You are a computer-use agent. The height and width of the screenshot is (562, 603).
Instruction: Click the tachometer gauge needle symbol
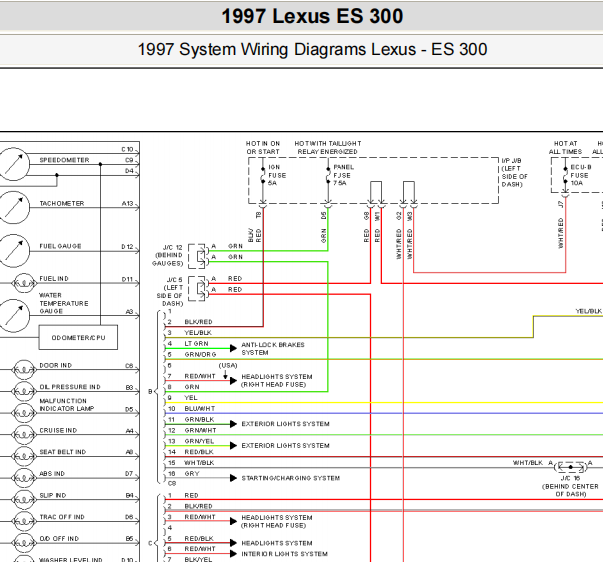[x=14, y=208]
